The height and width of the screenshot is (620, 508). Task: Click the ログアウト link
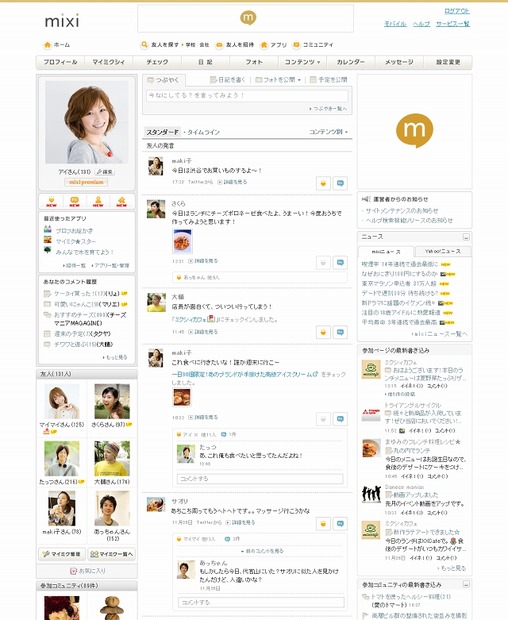click(457, 11)
